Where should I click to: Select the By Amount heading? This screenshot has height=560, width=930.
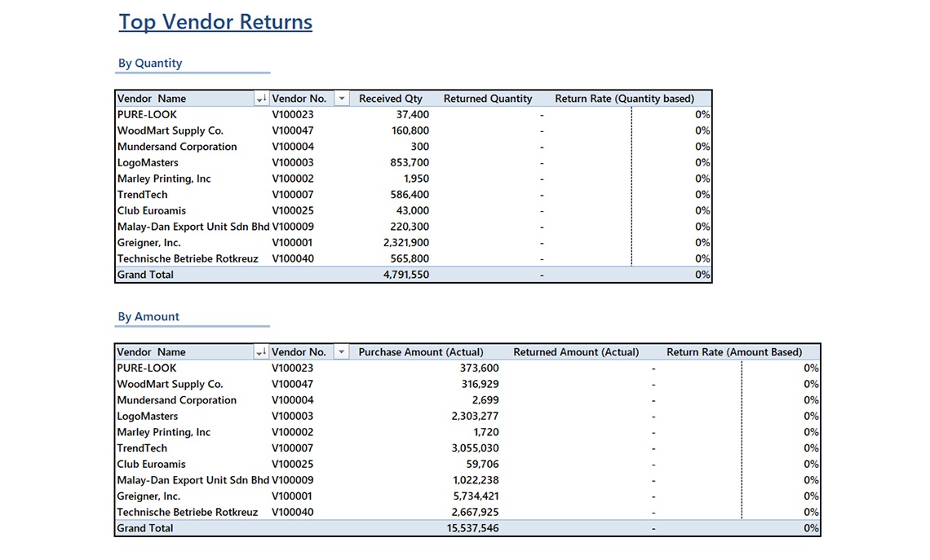(148, 317)
